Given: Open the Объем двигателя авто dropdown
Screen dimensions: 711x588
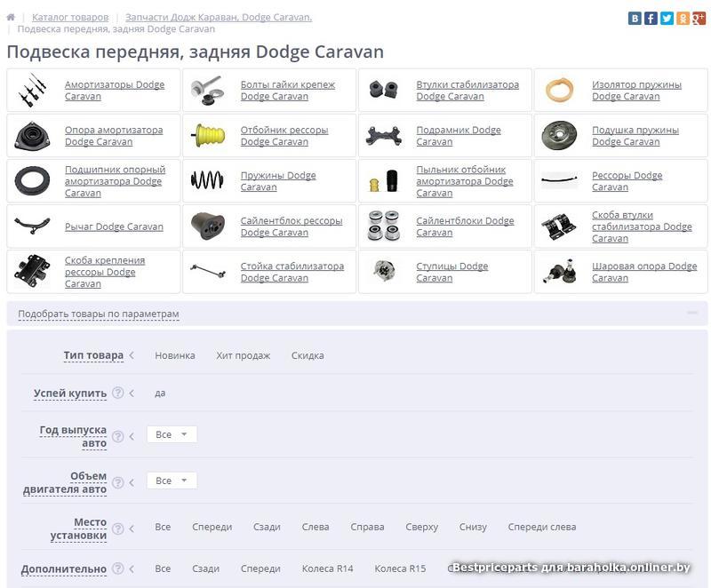Looking at the screenshot, I should 172,481.
